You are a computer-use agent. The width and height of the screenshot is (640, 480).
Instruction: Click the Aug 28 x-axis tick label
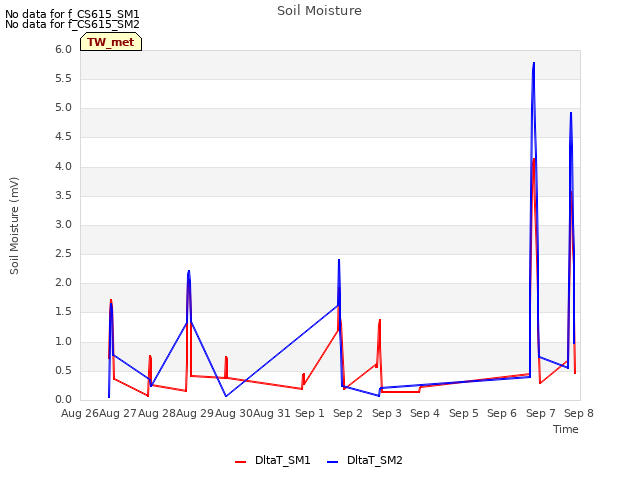tap(157, 413)
